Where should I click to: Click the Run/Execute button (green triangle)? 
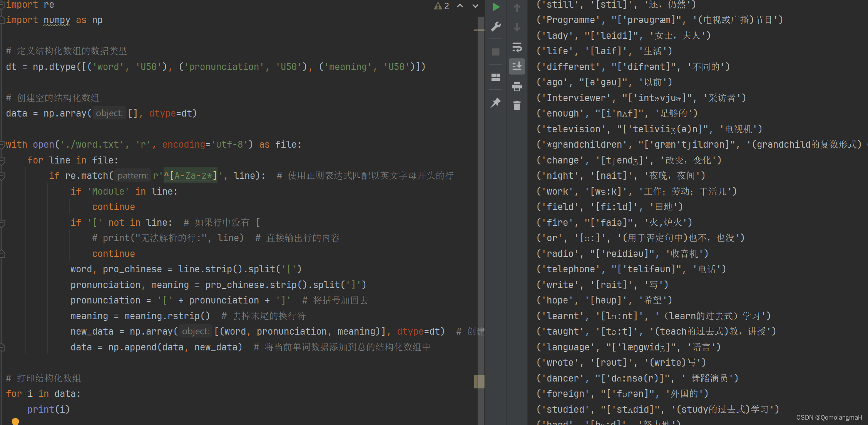(495, 7)
